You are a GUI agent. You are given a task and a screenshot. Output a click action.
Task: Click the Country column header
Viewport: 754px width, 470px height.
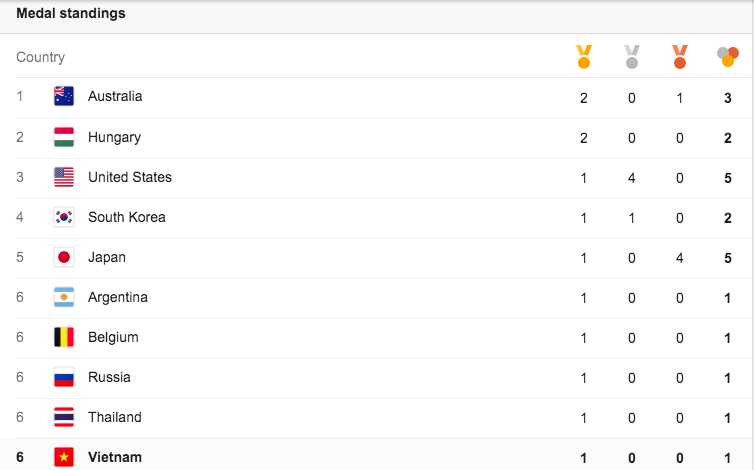[40, 57]
